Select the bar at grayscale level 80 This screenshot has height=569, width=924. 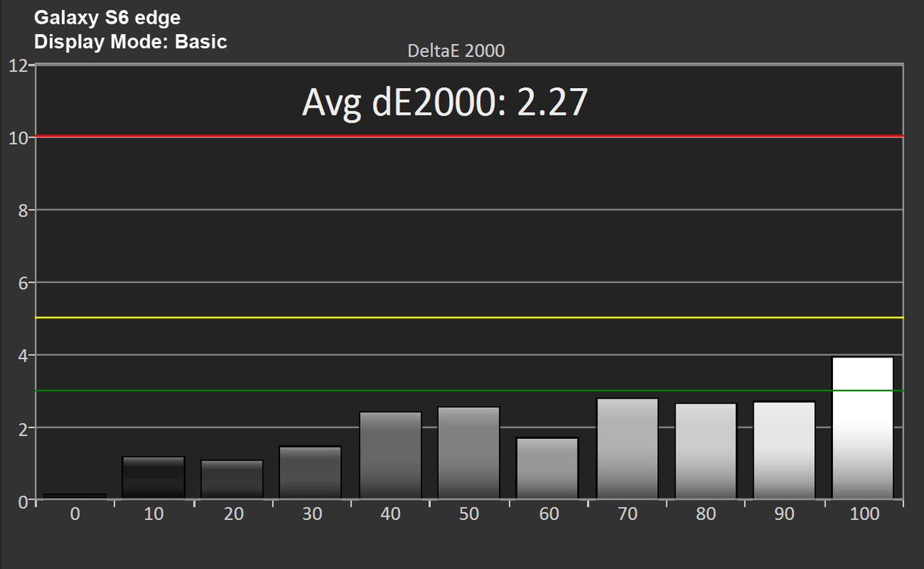(705, 451)
